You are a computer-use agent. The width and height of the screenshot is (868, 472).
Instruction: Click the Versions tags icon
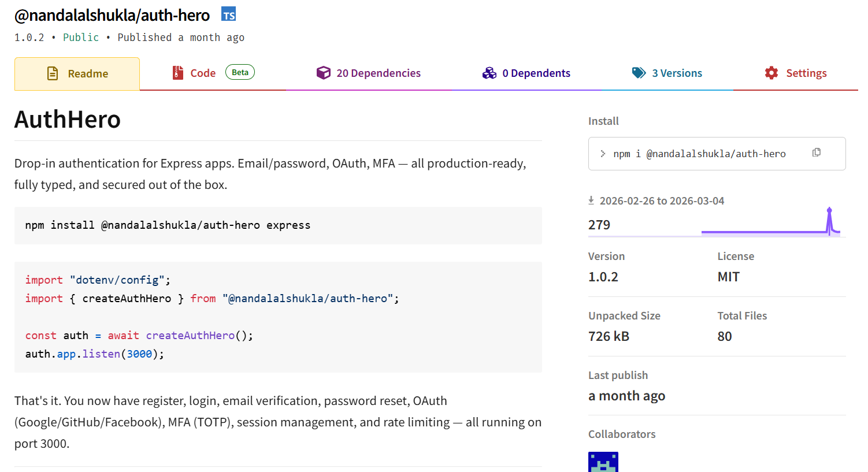[x=639, y=73]
